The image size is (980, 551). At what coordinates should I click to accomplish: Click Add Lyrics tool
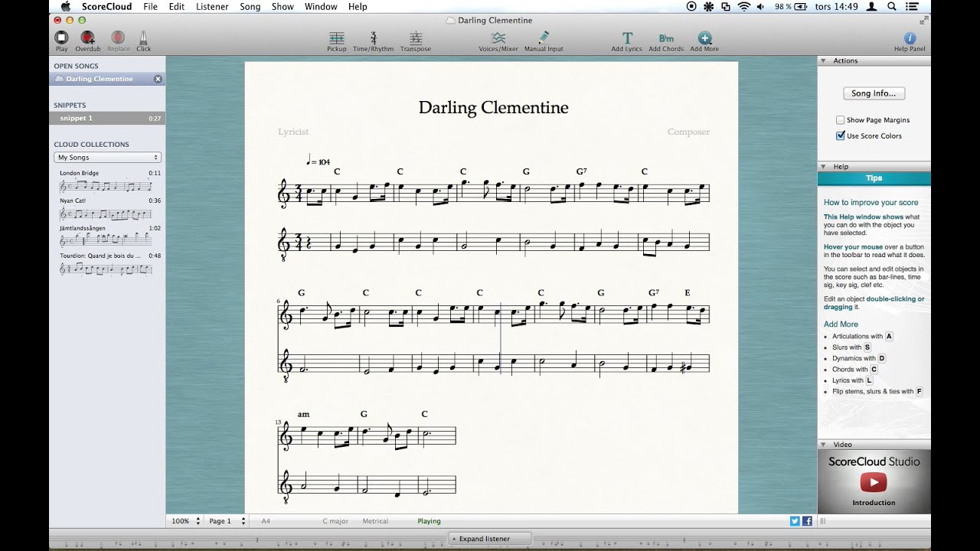tap(627, 41)
